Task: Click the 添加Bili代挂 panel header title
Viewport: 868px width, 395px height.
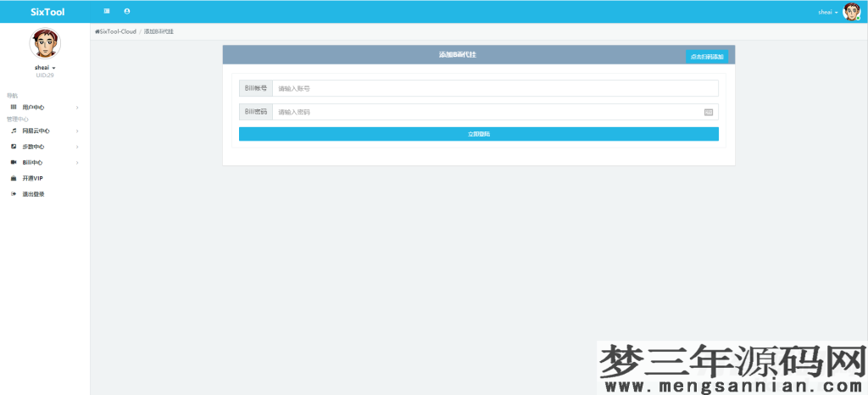Action: 457,55
